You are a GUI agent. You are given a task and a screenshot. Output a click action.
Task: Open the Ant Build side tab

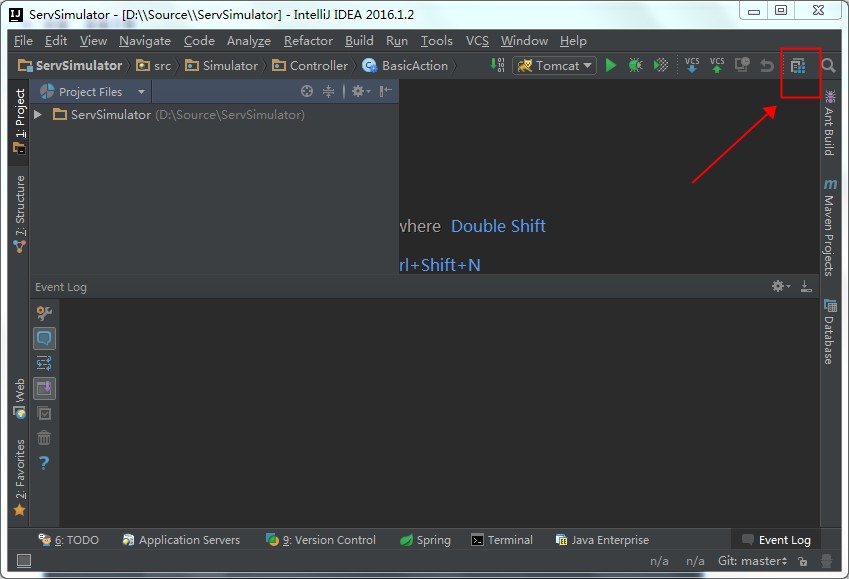coord(830,123)
